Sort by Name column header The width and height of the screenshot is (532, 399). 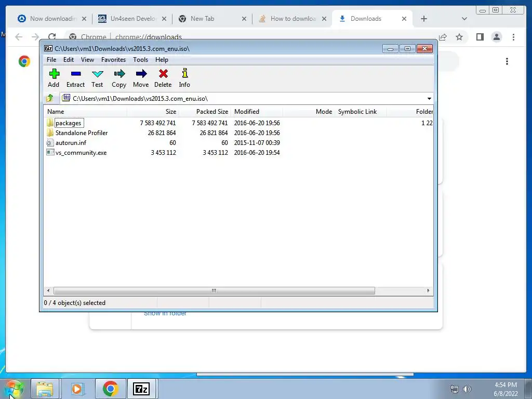tap(85, 111)
